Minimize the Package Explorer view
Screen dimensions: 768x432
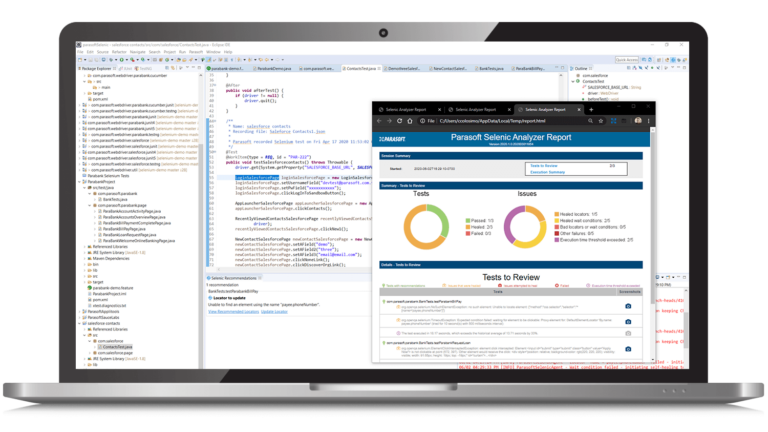coord(193,68)
